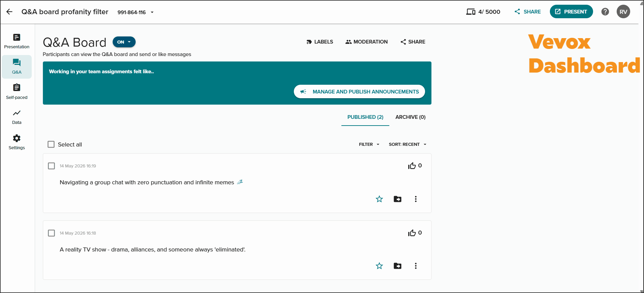Open the FILTER dropdown

pyautogui.click(x=369, y=144)
